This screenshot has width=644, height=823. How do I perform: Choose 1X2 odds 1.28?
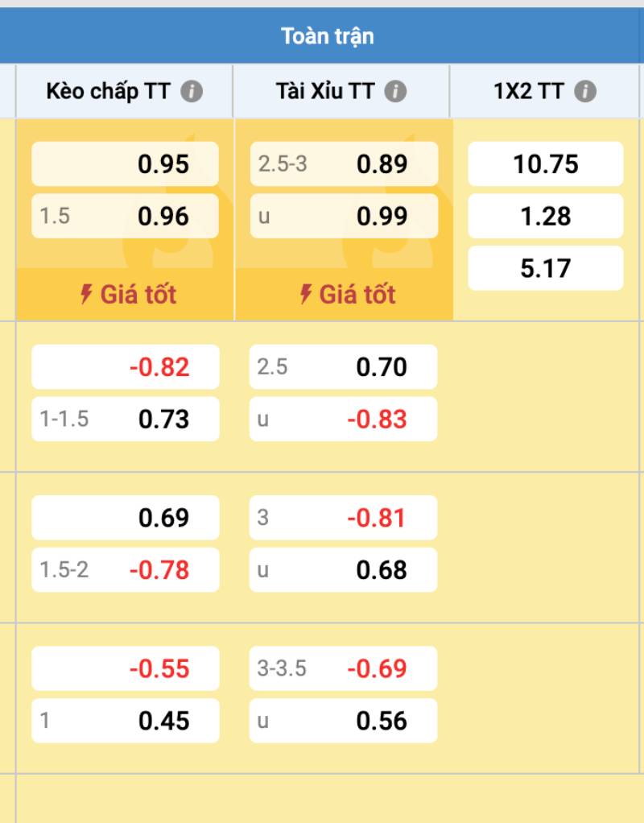(546, 216)
